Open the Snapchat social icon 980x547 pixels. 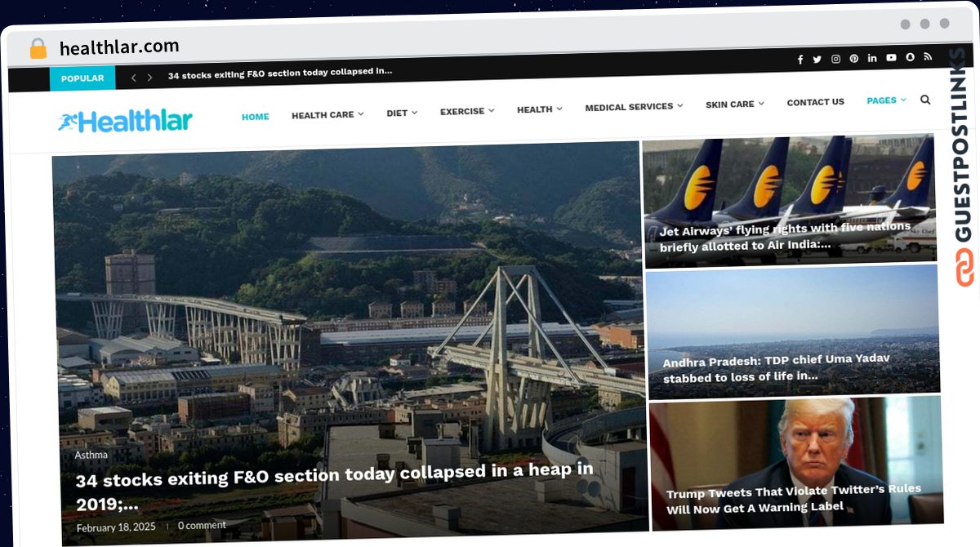(910, 57)
